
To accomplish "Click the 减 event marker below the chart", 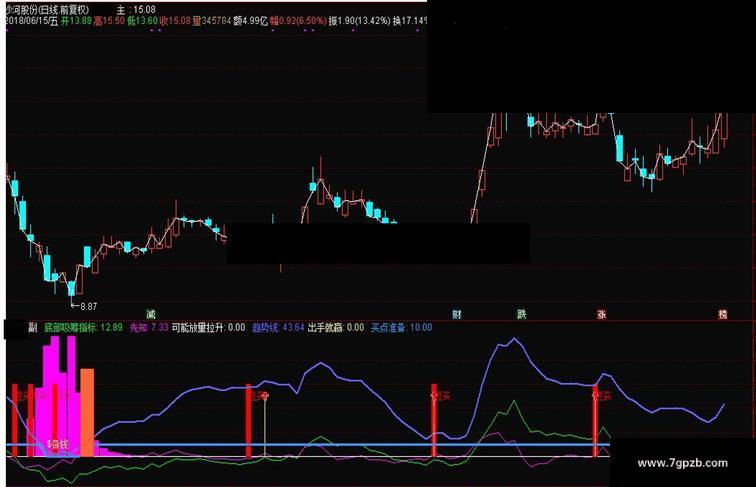I will click(151, 314).
